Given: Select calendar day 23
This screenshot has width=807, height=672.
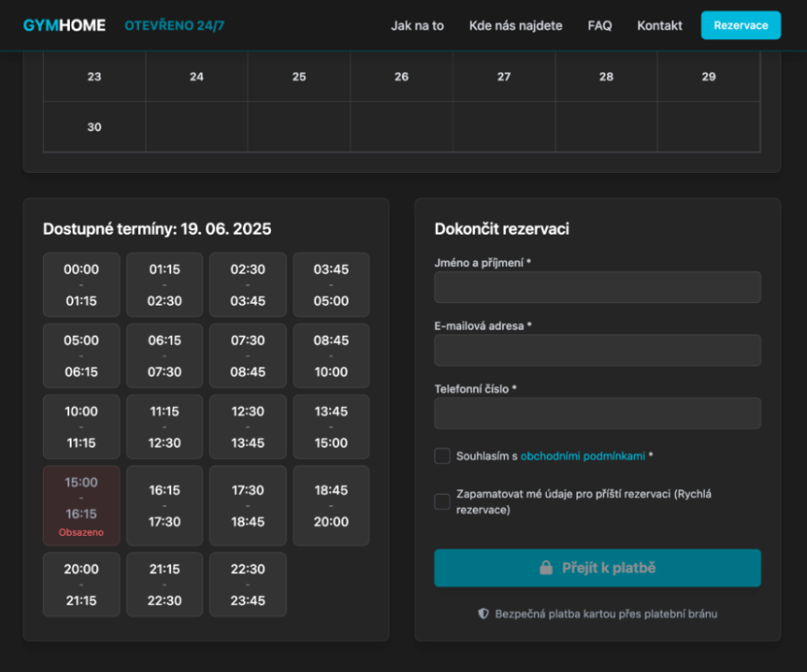Looking at the screenshot, I should (94, 77).
